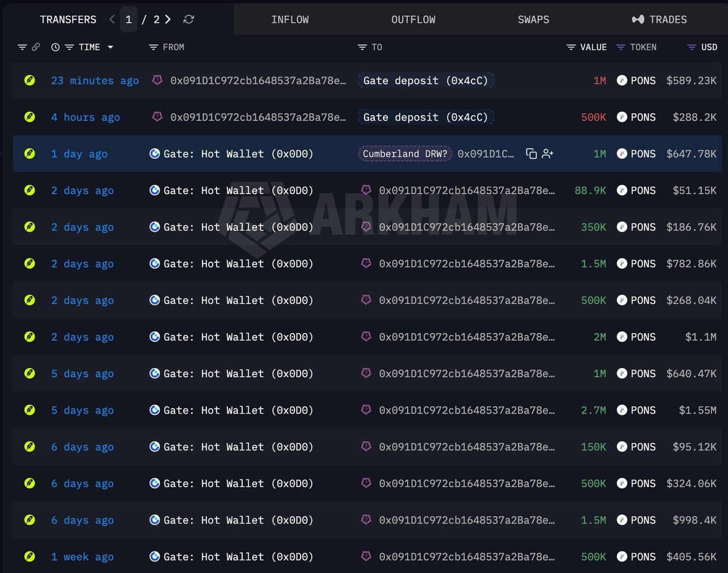This screenshot has width=728, height=573.
Task: Click the 350K value cell
Action: coord(594,227)
